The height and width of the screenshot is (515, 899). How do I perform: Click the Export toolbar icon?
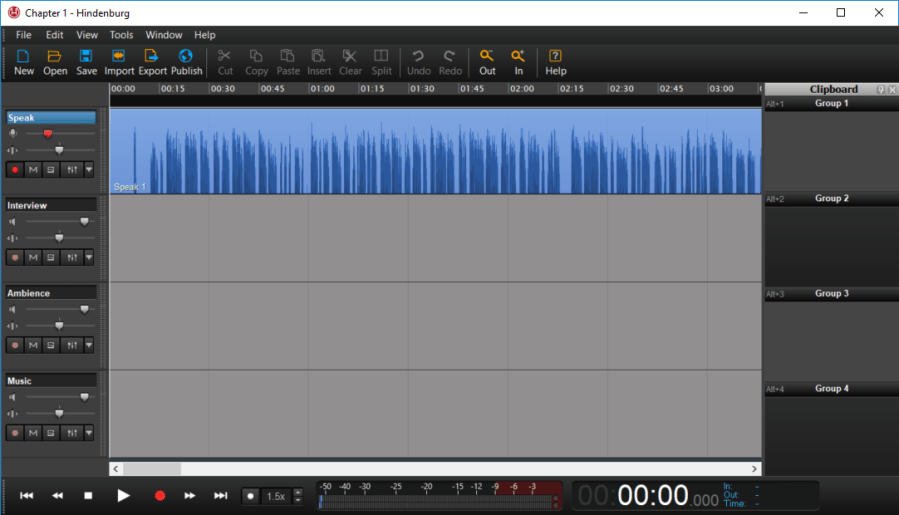pyautogui.click(x=152, y=62)
